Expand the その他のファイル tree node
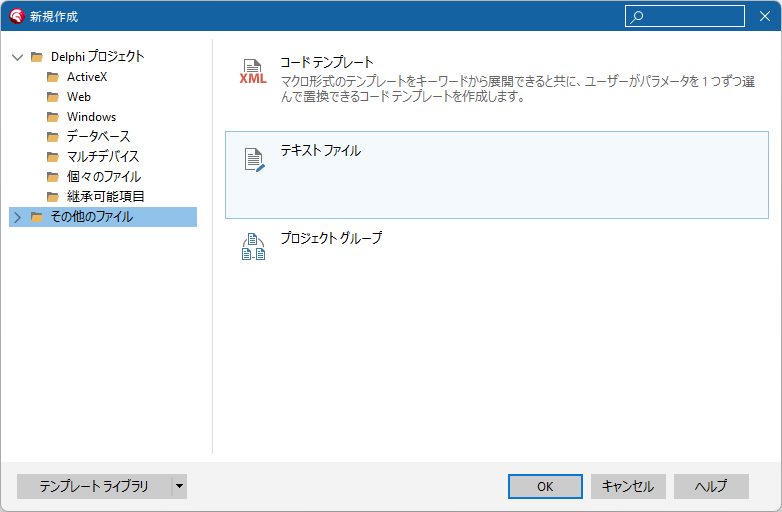This screenshot has width=782, height=512. point(17,217)
